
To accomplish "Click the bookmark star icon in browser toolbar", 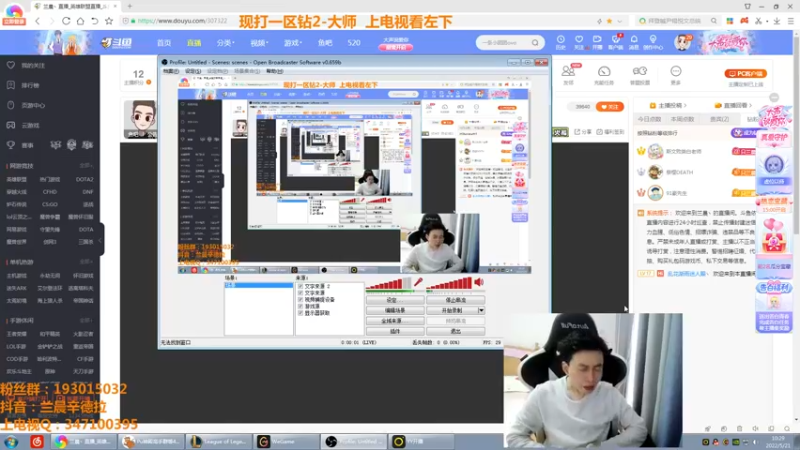I will pyautogui.click(x=109, y=21).
